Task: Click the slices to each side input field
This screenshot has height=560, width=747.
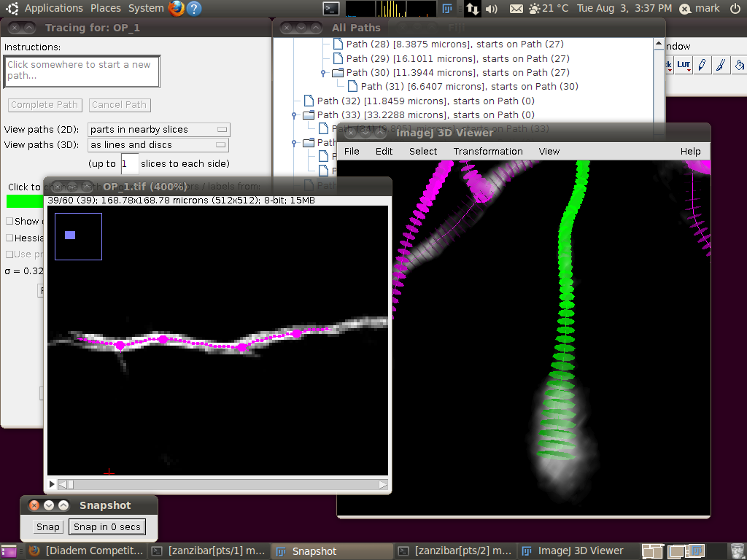Action: [130, 164]
